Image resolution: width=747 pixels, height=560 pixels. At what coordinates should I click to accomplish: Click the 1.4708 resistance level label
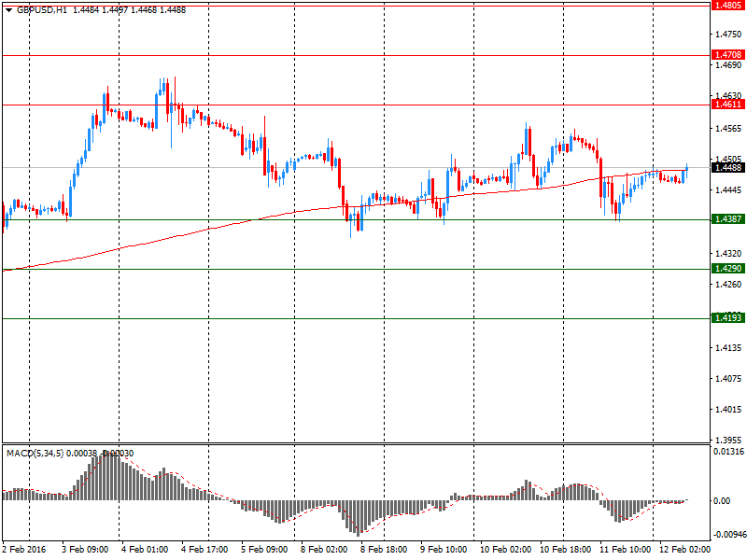click(728, 55)
